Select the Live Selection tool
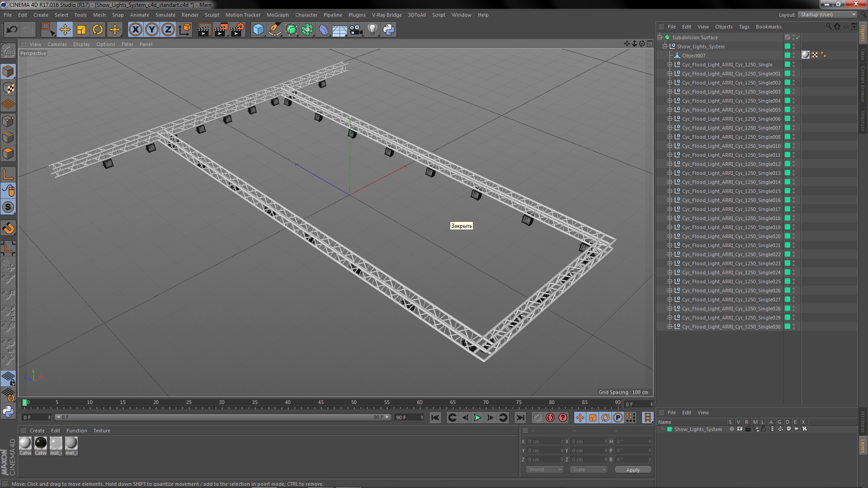The image size is (868, 488). click(48, 30)
